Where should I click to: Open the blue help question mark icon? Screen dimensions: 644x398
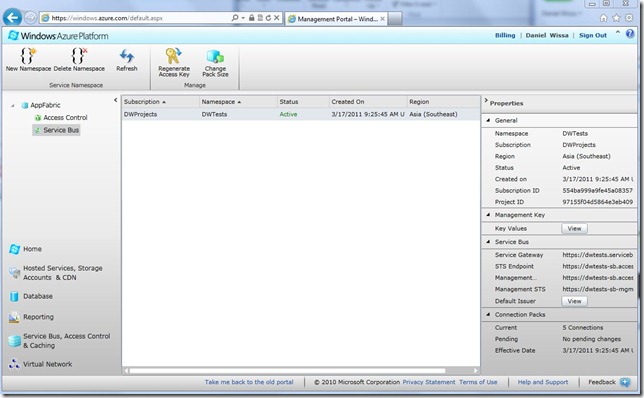(630, 34)
